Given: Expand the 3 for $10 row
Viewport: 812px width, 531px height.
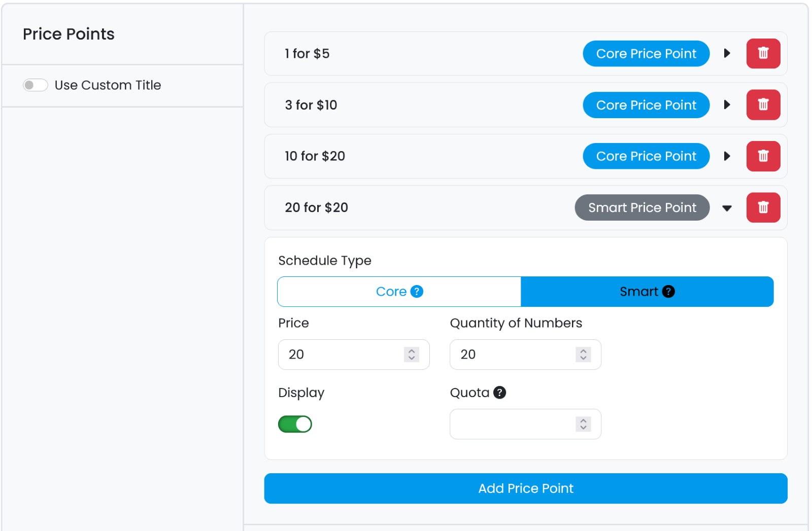Looking at the screenshot, I should pos(727,105).
